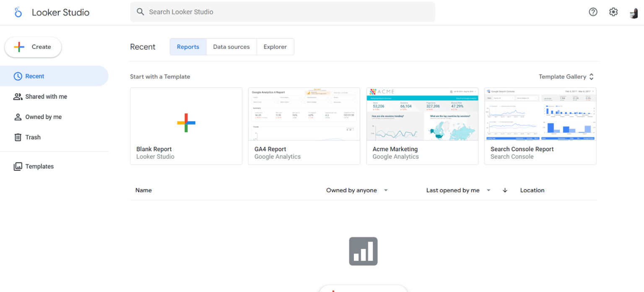Open Looker Studio help

(x=593, y=12)
